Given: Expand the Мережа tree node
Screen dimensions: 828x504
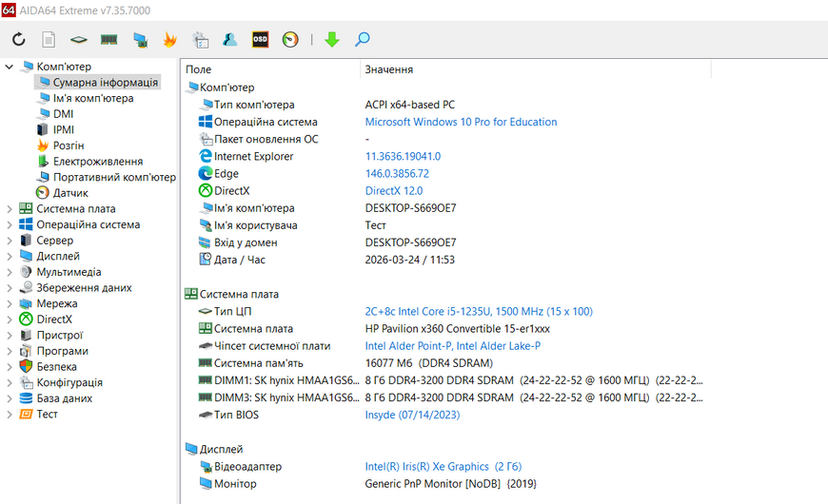Looking at the screenshot, I should point(9,304).
